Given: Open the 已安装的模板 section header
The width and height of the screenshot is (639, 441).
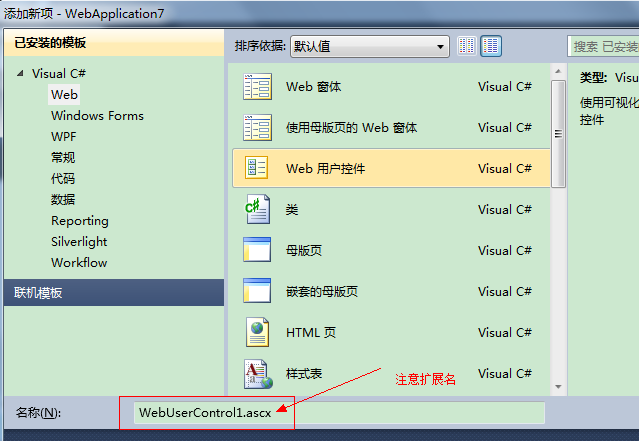Looking at the screenshot, I should (x=114, y=42).
